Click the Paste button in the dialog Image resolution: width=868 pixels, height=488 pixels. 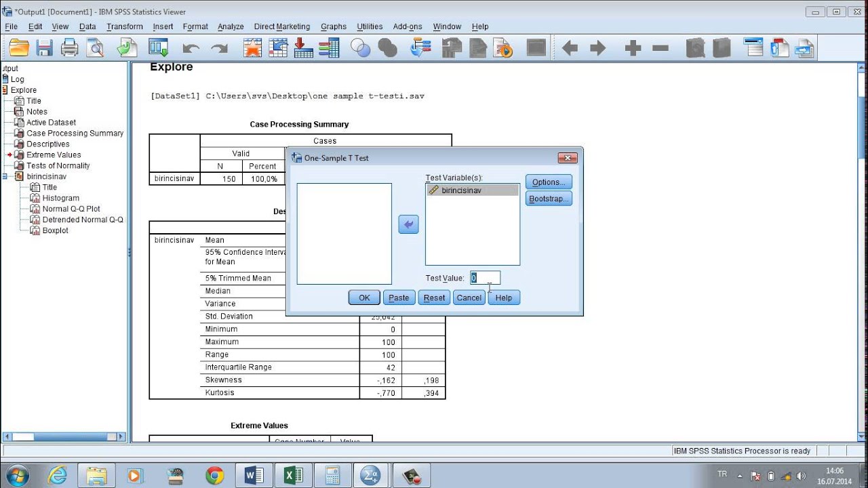pos(399,298)
